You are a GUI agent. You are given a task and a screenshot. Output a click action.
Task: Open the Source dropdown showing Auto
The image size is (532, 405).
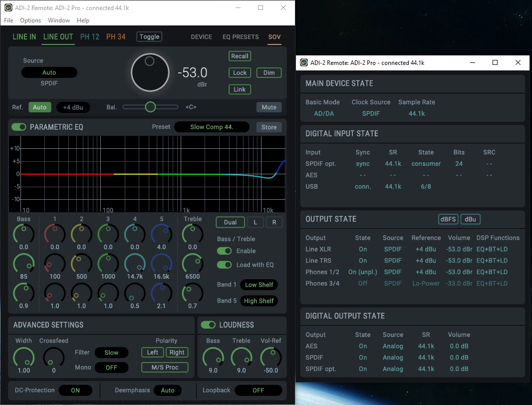49,72
